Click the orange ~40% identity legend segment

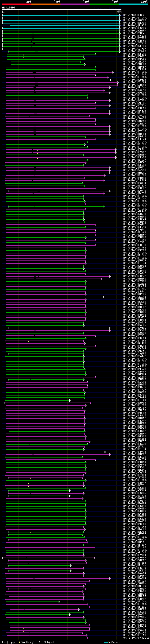click(46, 4)
